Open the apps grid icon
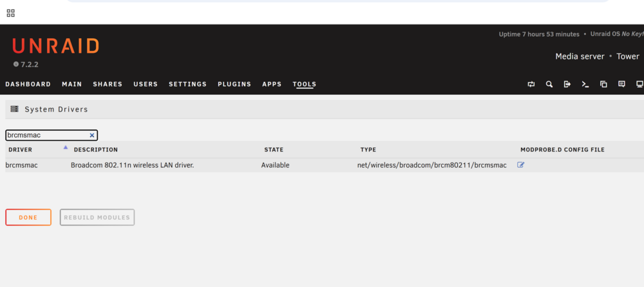 [x=11, y=13]
